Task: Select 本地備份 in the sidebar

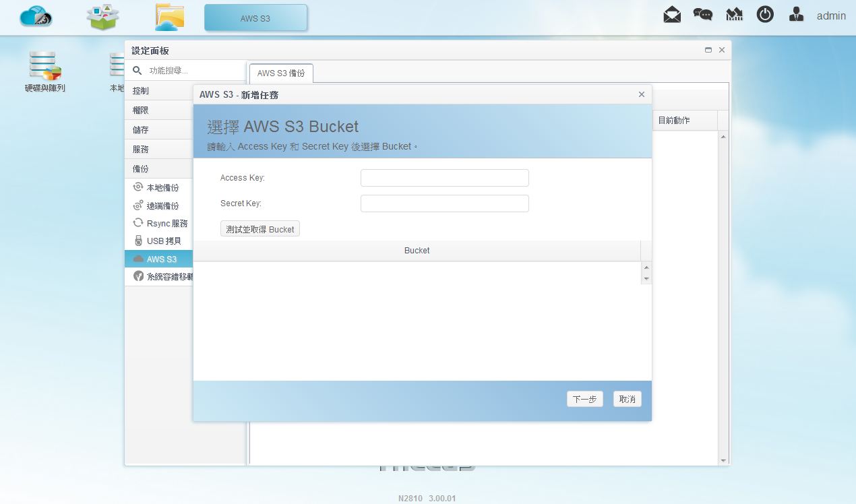Action: pos(159,187)
